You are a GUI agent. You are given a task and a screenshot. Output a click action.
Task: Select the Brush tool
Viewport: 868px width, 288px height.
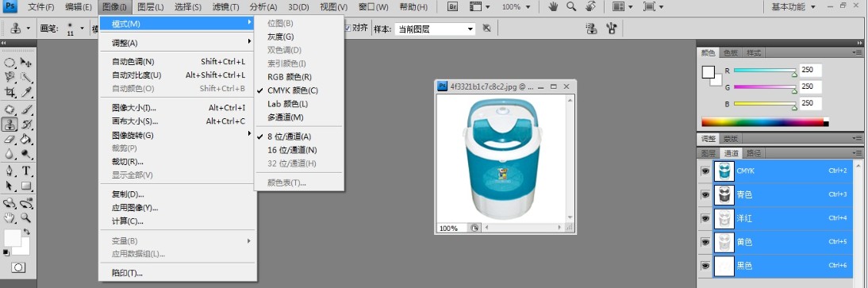26,109
